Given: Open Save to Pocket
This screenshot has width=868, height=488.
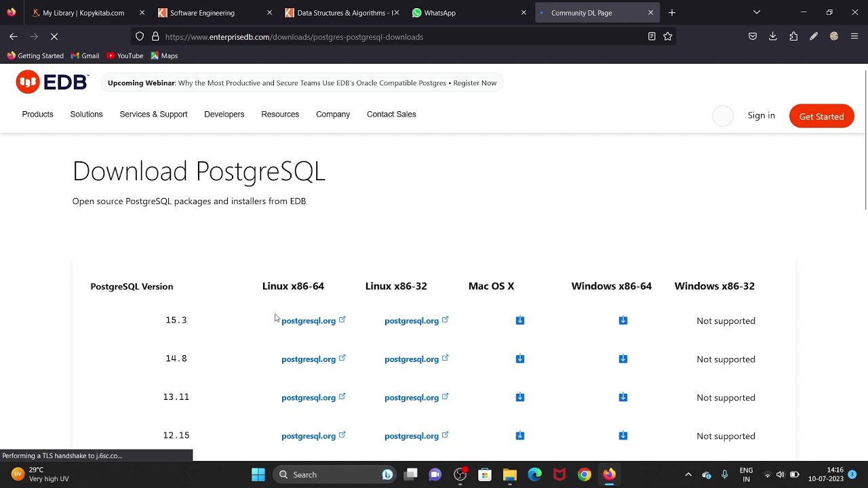Looking at the screenshot, I should 753,37.
